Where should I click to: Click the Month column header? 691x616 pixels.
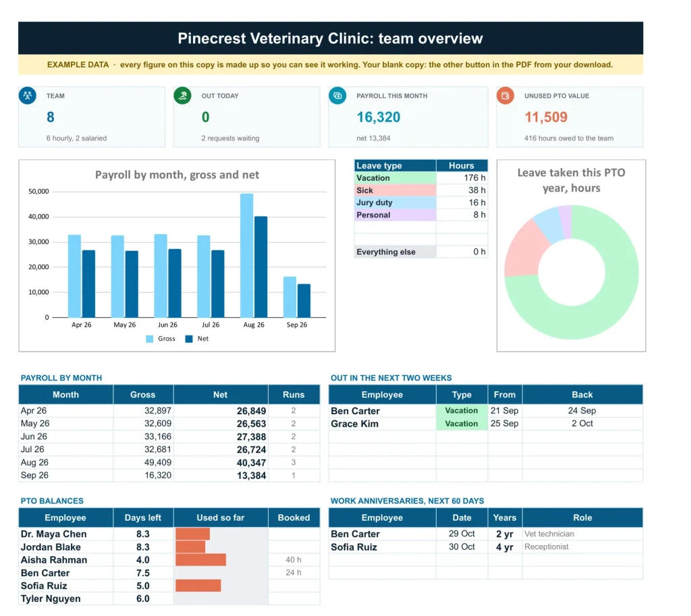(65, 395)
